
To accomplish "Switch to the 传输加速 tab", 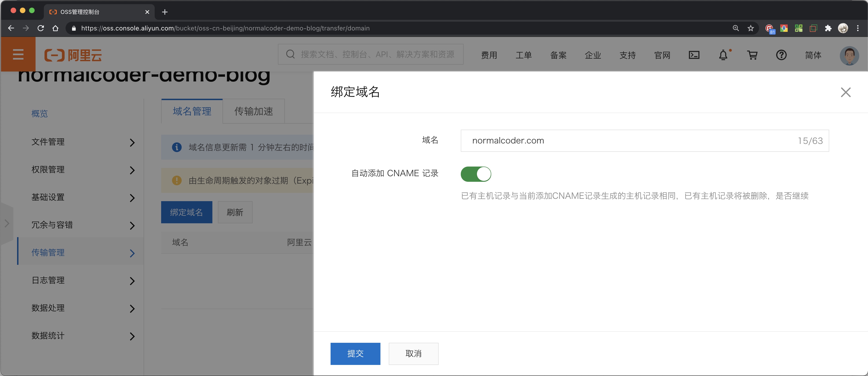I will tap(253, 111).
